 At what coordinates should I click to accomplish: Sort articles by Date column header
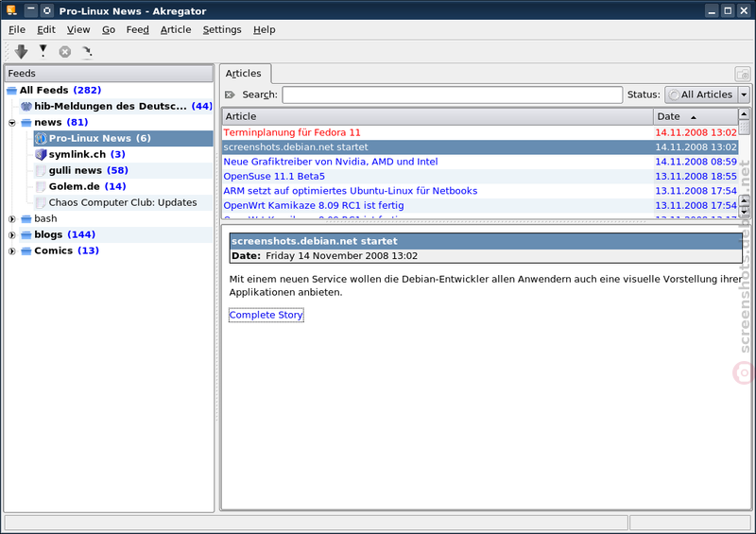(696, 116)
